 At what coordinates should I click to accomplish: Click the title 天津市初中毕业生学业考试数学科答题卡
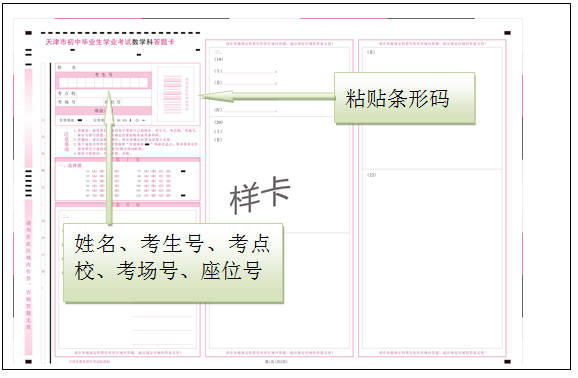[x=110, y=42]
